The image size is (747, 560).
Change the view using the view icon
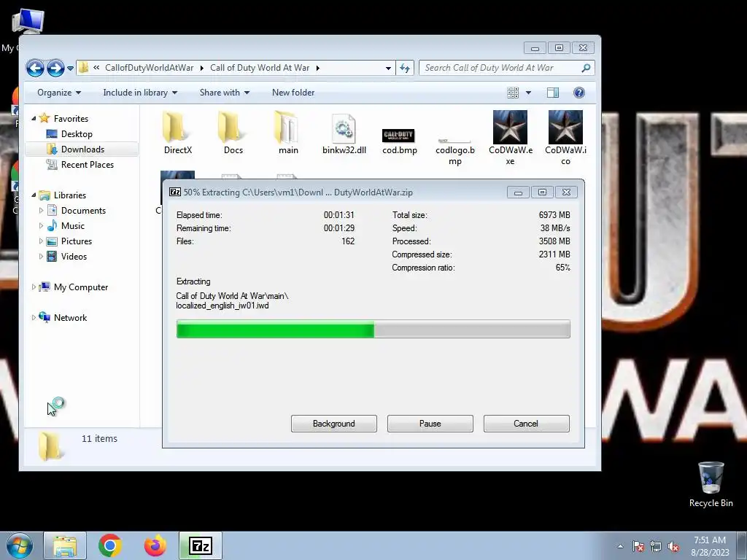513,93
